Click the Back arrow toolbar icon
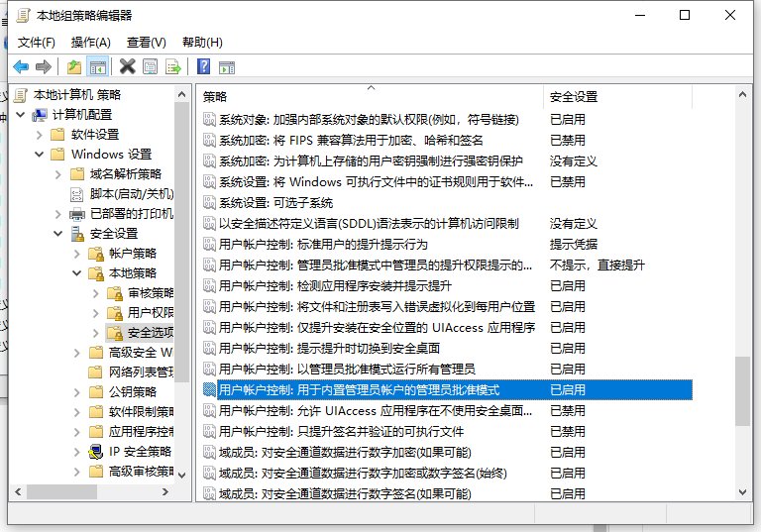 point(21,66)
